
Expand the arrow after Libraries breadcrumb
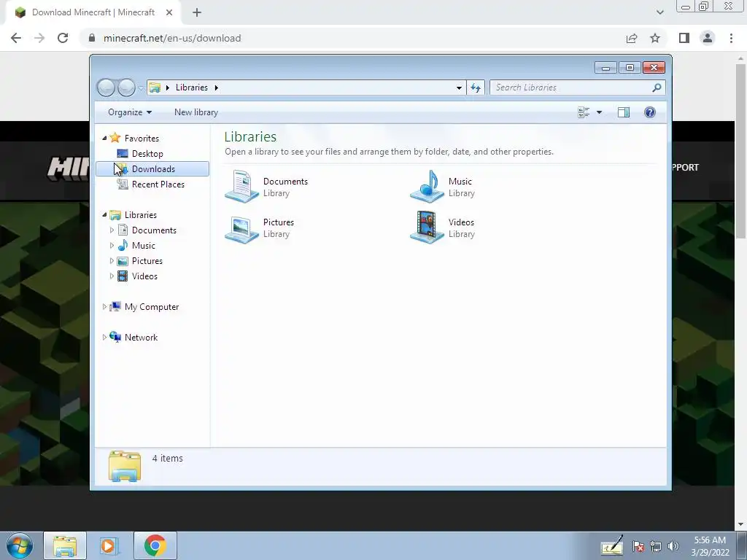pos(216,87)
